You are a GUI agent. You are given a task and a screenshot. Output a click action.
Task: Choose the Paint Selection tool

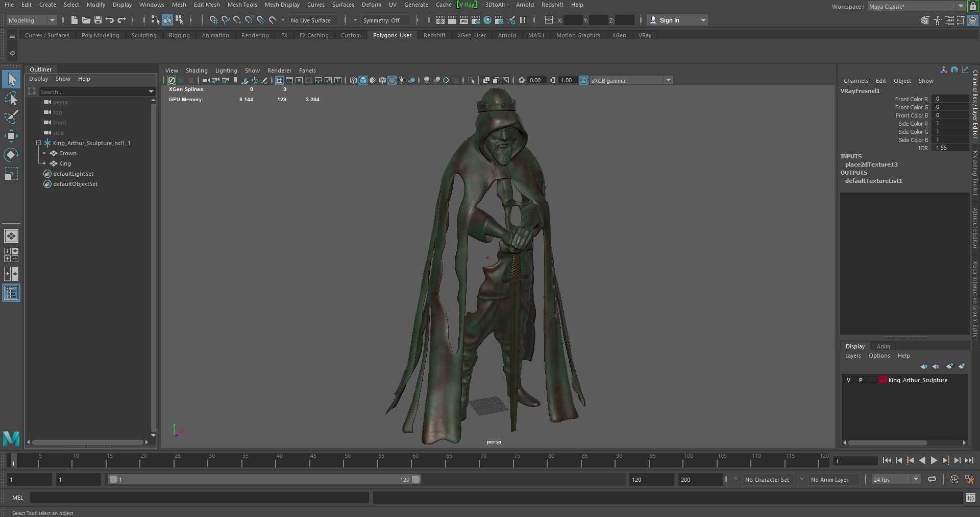(x=11, y=117)
